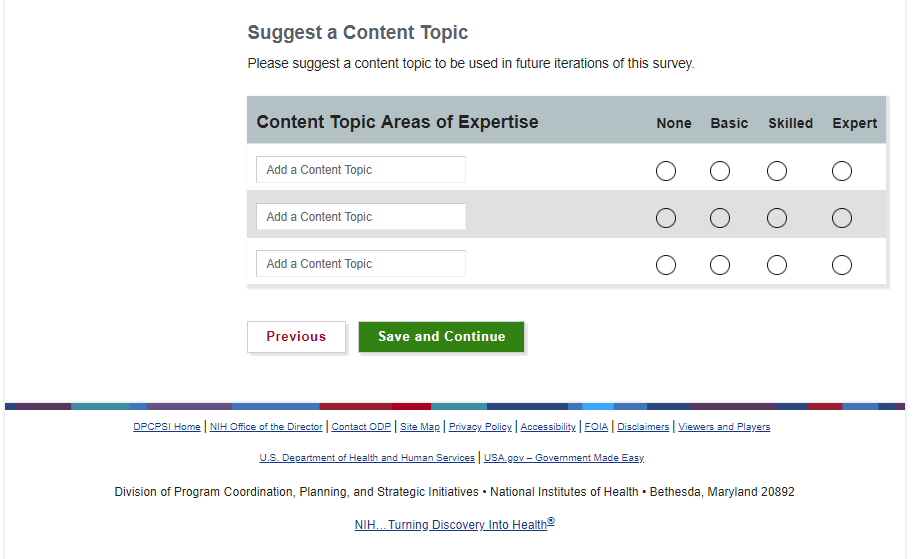Choose None radio in second topic row
Viewport: 916px width, 559px height.
[x=666, y=218]
